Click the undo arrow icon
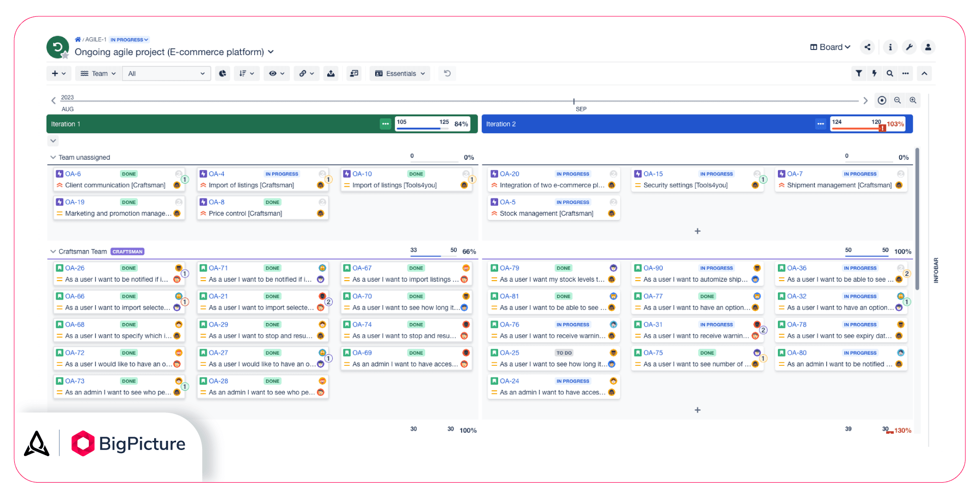 point(447,73)
